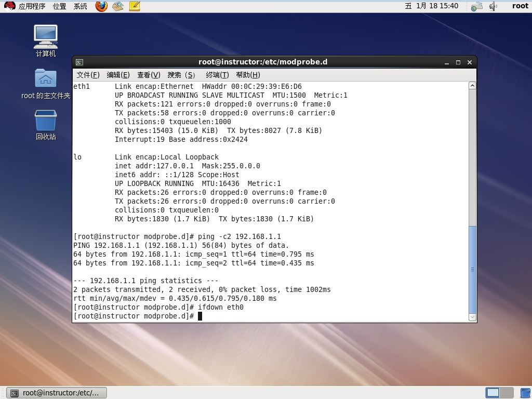The image size is (532, 399).
Task: Click HWaddr 00:0C:29:39:E6:D6 text
Action: (x=252, y=87)
